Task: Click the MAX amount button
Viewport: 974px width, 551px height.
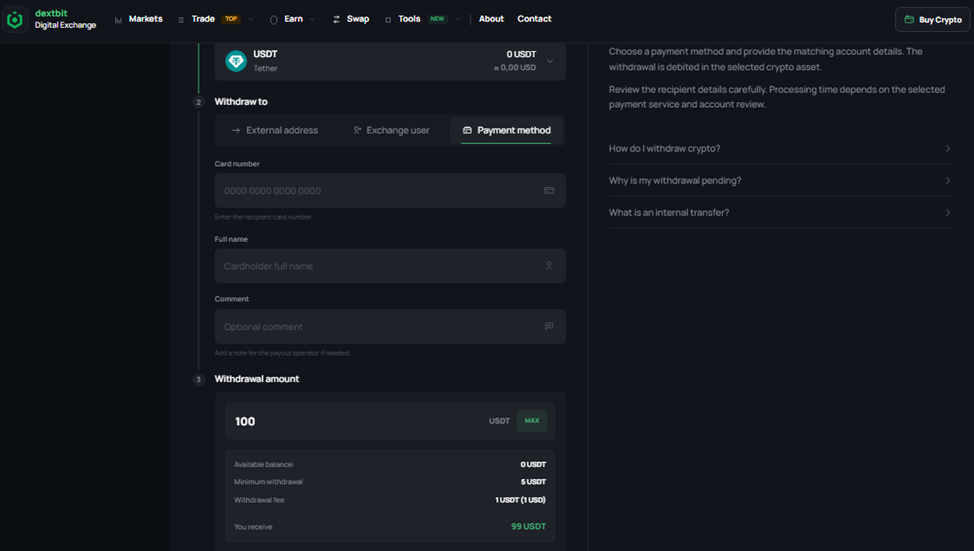Action: [532, 421]
